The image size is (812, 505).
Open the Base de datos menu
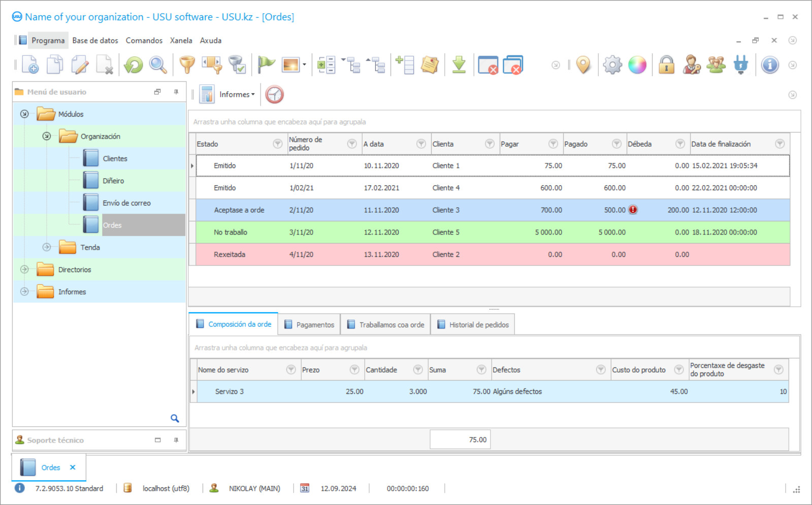click(x=95, y=41)
